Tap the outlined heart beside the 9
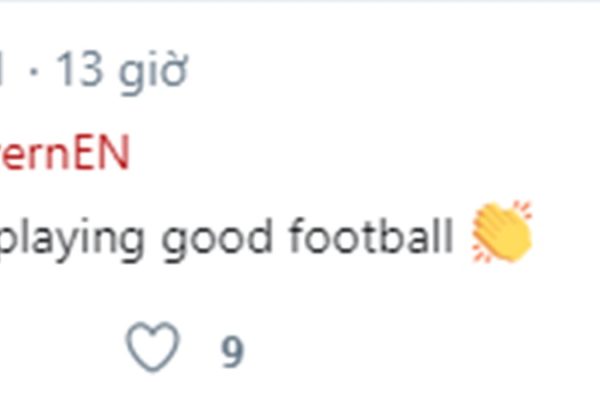The height and width of the screenshot is (400, 600). pos(153,349)
